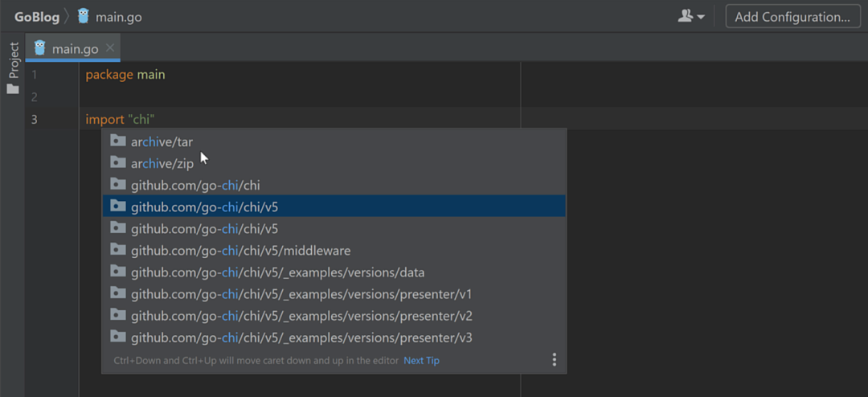Place caret in the "chi" import string
Viewport: 868px width, 397px height.
[x=141, y=119]
